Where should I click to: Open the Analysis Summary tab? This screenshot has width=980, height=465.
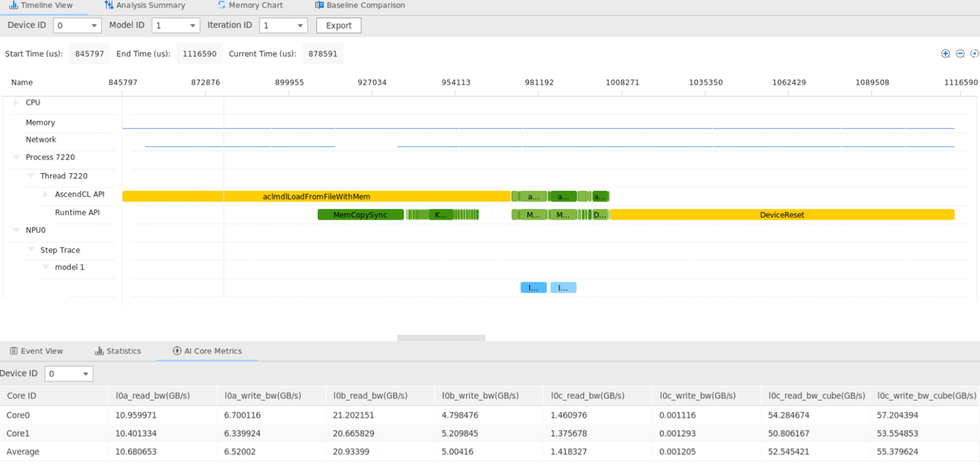[x=145, y=5]
